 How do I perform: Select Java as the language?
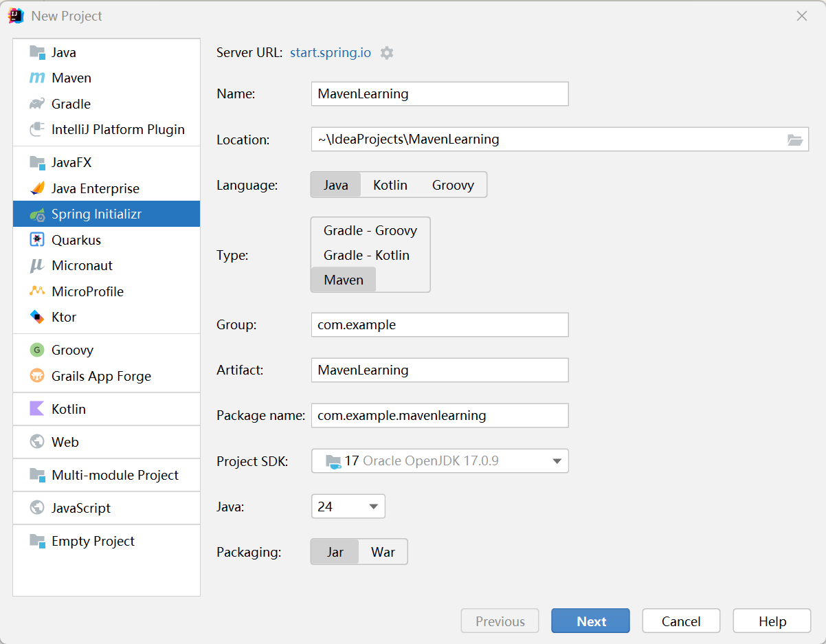click(336, 185)
